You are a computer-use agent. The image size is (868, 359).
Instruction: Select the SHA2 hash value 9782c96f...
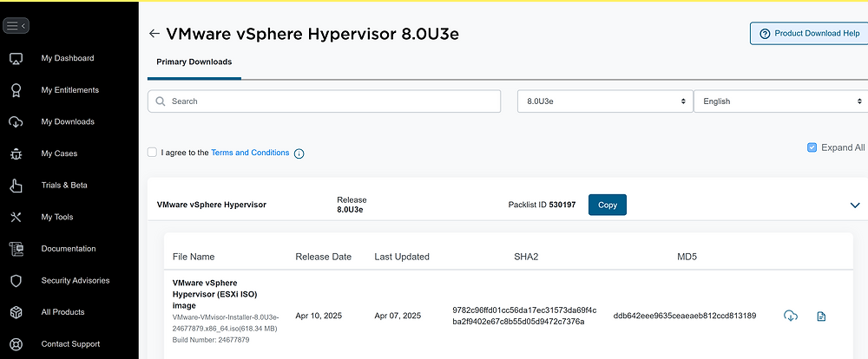[524, 316]
